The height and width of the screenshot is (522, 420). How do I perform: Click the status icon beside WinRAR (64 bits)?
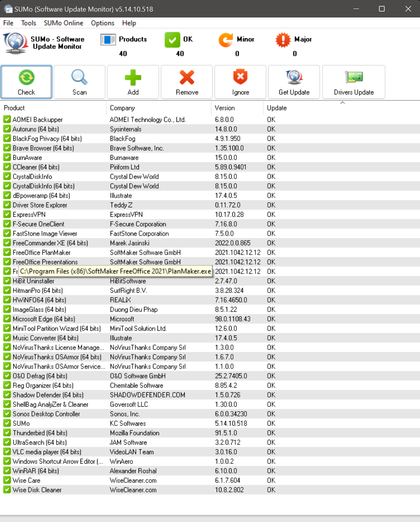click(7, 471)
